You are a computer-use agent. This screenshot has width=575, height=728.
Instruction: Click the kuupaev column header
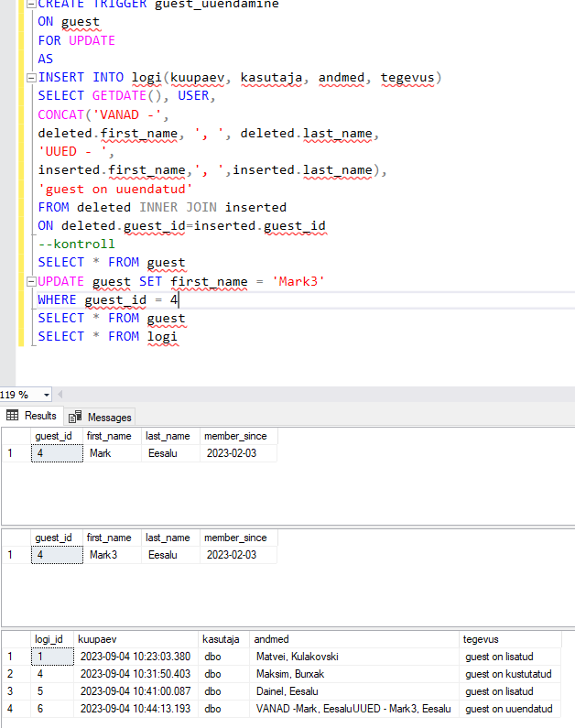(136, 639)
